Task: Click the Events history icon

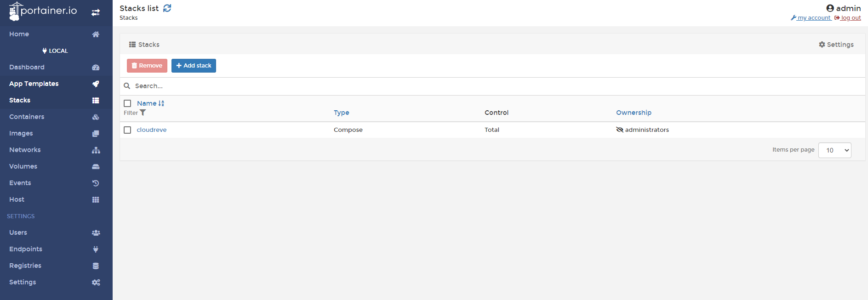Action: [96, 183]
